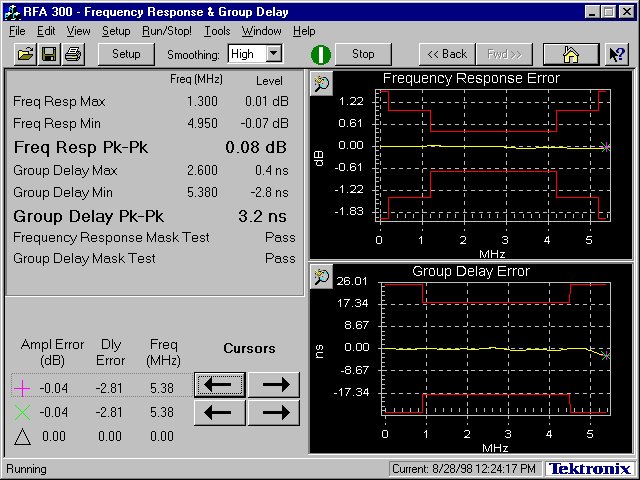Move magenta plus cursor right
This screenshot has height=480, width=640.
click(x=274, y=384)
